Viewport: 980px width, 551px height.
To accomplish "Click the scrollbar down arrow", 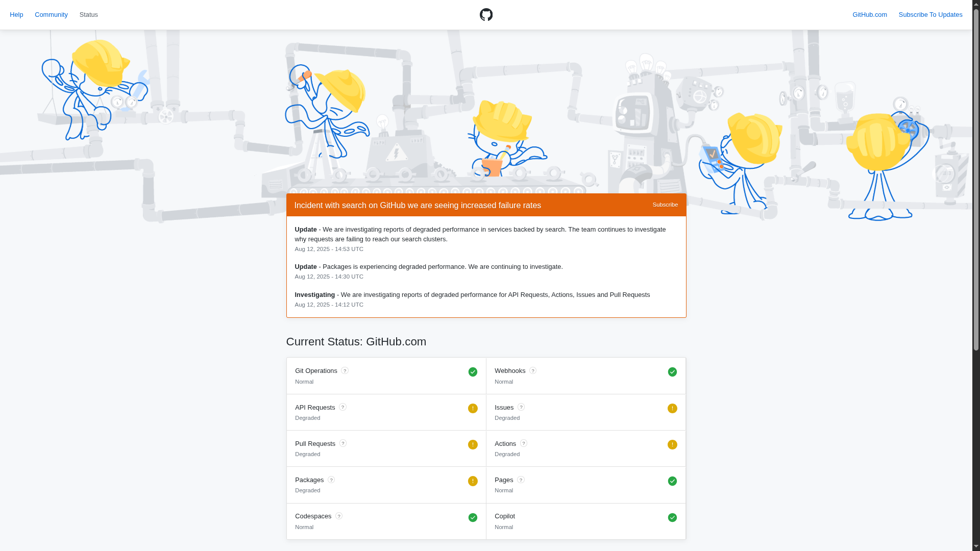I will 976,546.
